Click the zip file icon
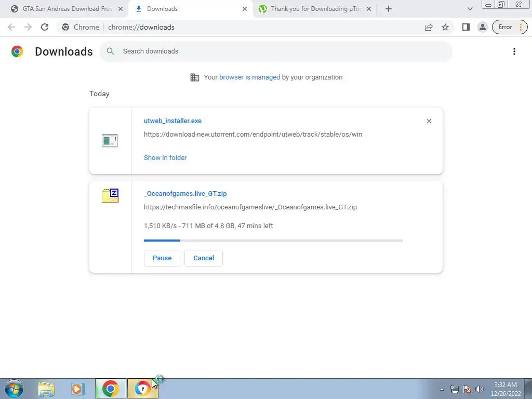The height and width of the screenshot is (399, 532). pos(110,196)
